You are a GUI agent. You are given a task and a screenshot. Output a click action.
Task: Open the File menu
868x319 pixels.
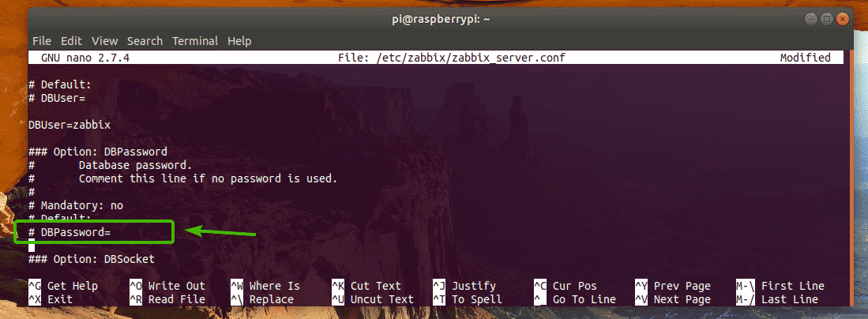point(42,41)
